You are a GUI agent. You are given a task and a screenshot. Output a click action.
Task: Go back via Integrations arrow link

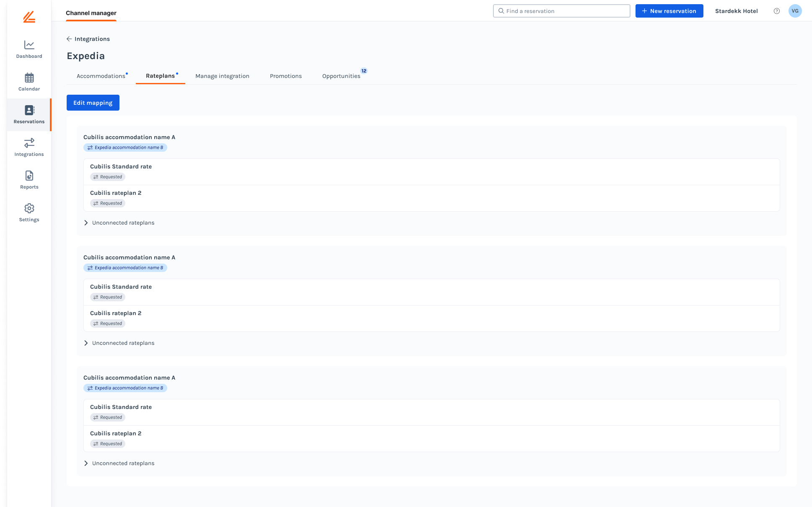point(88,39)
